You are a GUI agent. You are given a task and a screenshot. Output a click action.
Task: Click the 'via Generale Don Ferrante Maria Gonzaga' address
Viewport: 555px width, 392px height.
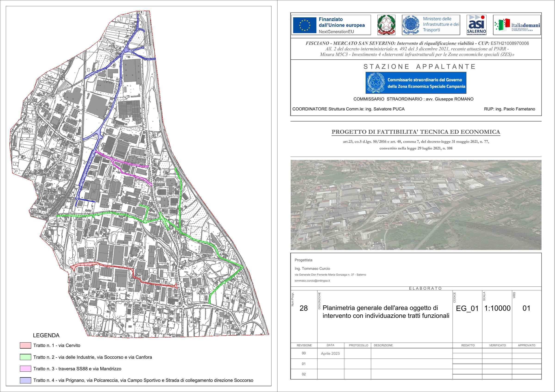(x=330, y=275)
